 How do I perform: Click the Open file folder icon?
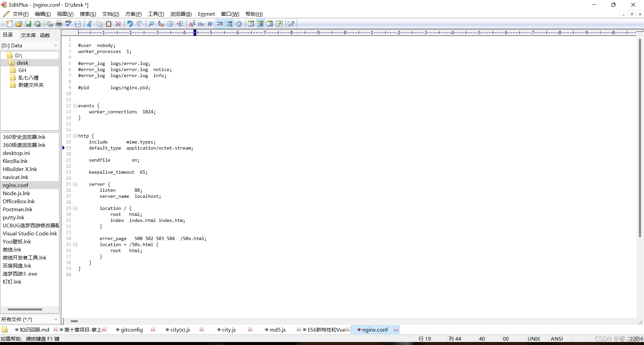19,24
